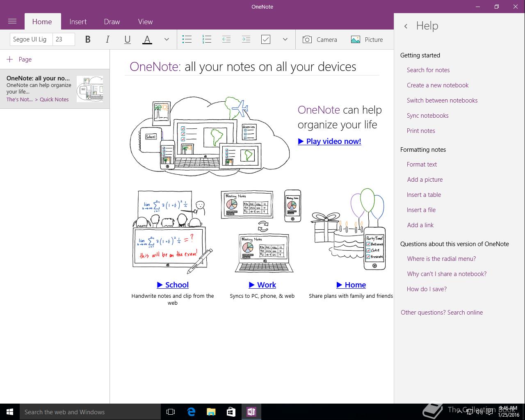Toggle the to-do checkbox tag

[x=266, y=39]
